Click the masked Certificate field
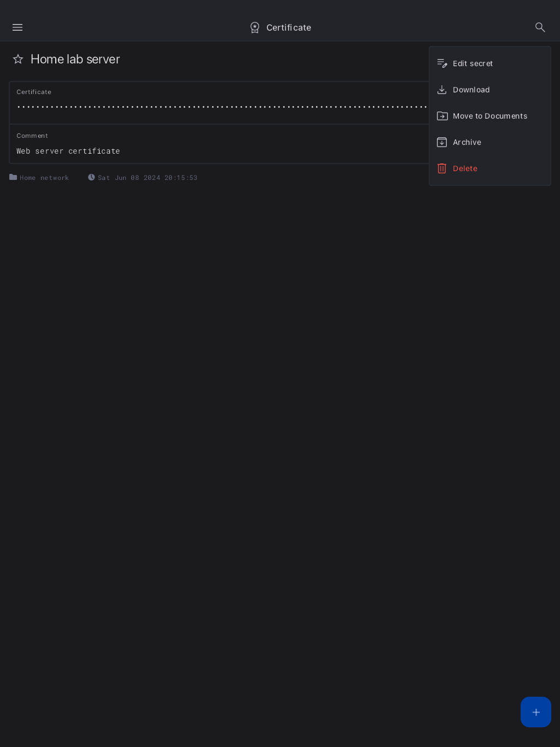This screenshot has height=747, width=560. [x=219, y=103]
